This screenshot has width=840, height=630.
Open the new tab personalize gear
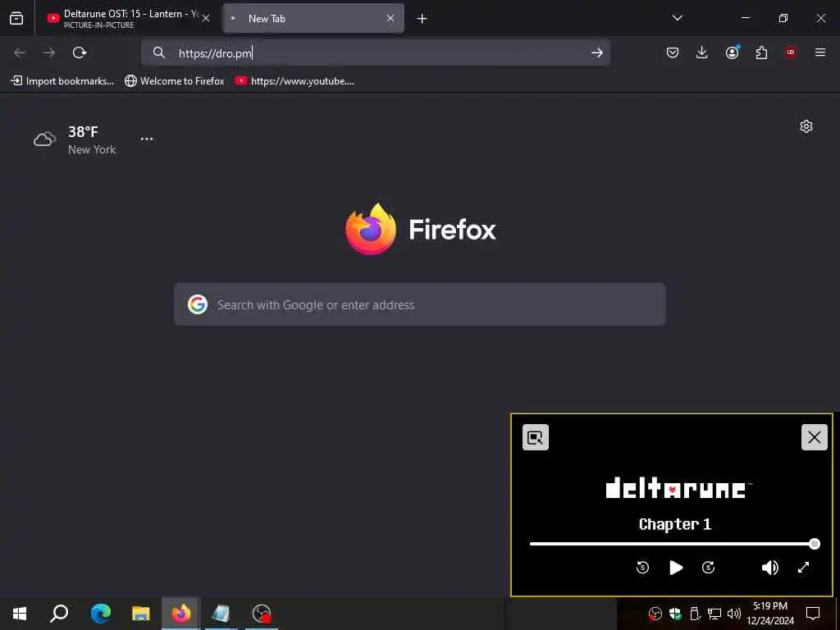pos(806,126)
